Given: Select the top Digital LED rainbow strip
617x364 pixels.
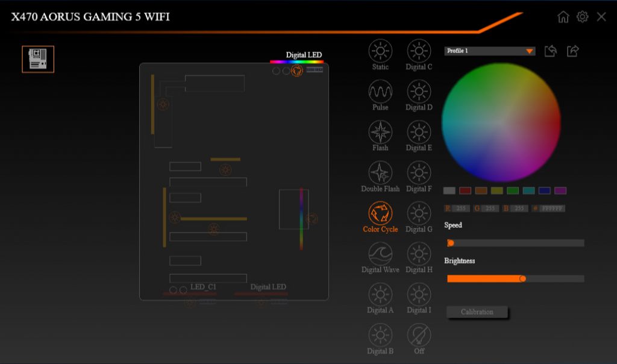Looking at the screenshot, I should pyautogui.click(x=296, y=62).
